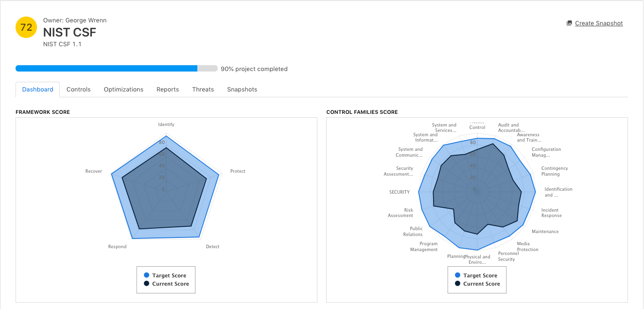This screenshot has height=309, width=644.
Task: Click the 90% project completed progress bar
Action: tap(117, 69)
